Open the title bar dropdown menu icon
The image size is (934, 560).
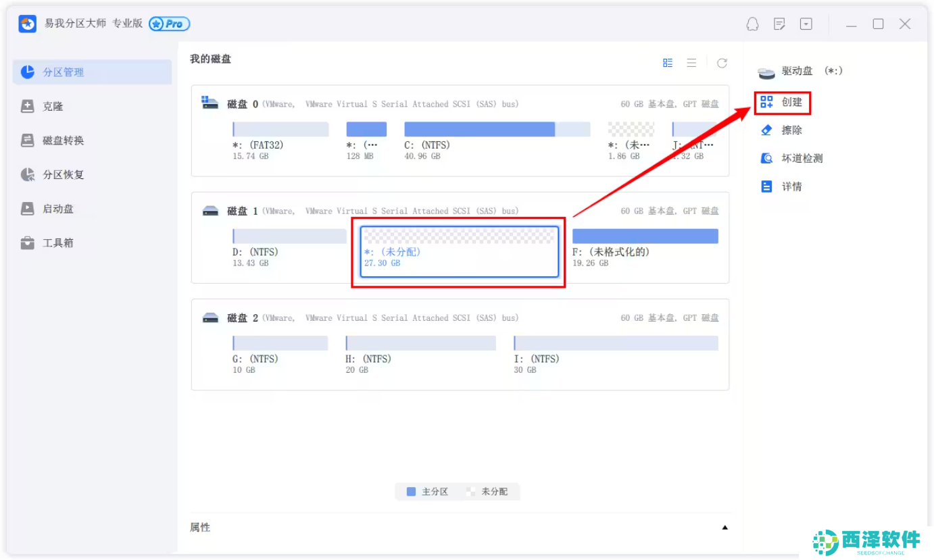(806, 24)
